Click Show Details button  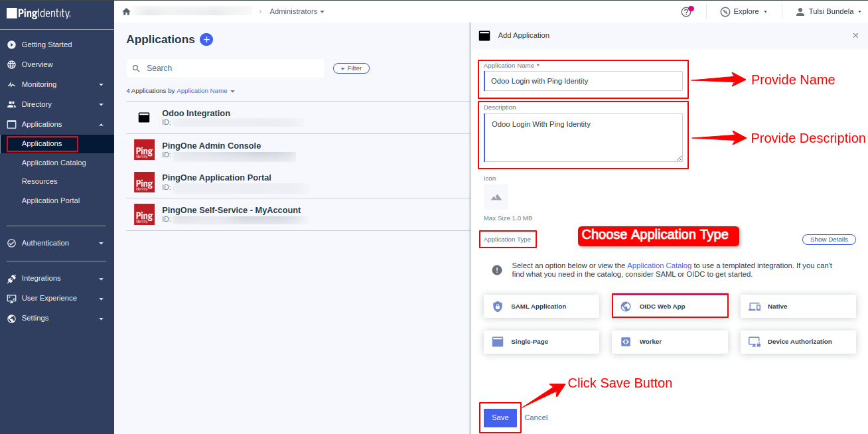[829, 240]
